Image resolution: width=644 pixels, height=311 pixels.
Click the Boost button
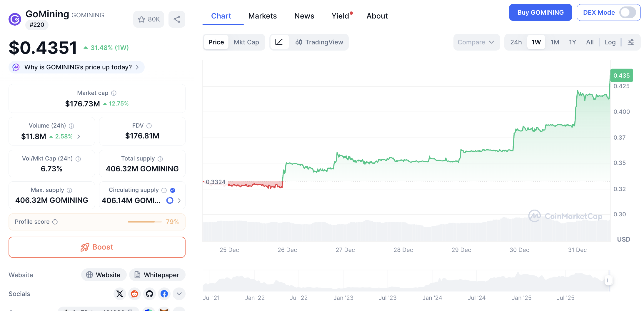click(x=97, y=247)
